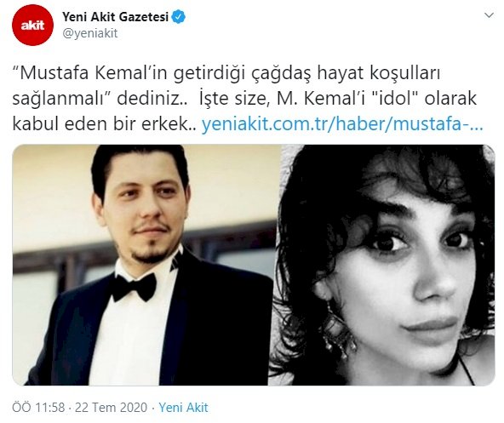
Task: Open the Yeni Akit Gazetesi profile name
Action: pyautogui.click(x=116, y=17)
